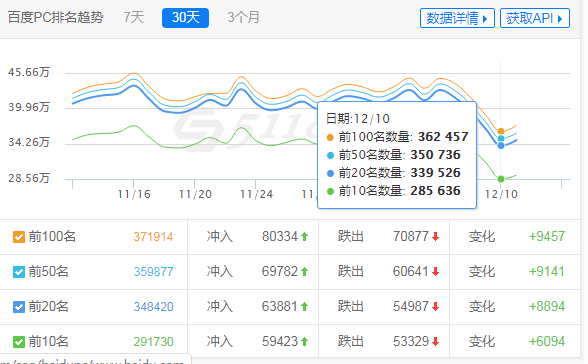Click the change value +8894
This screenshot has height=364, width=588.
click(546, 307)
